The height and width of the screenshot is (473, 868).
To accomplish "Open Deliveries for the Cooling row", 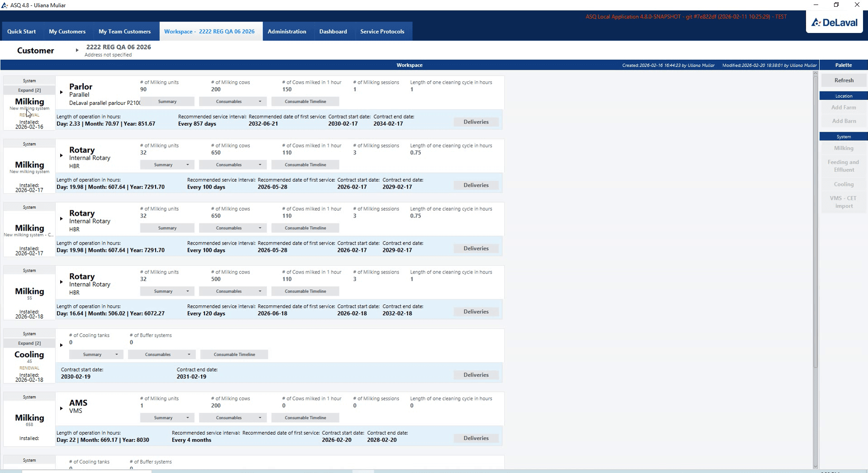I will coord(476,375).
